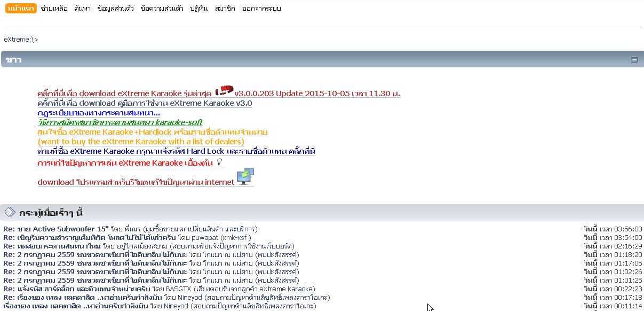
Task: Collapse the ข่าว news section toggle
Action: pos(634,60)
